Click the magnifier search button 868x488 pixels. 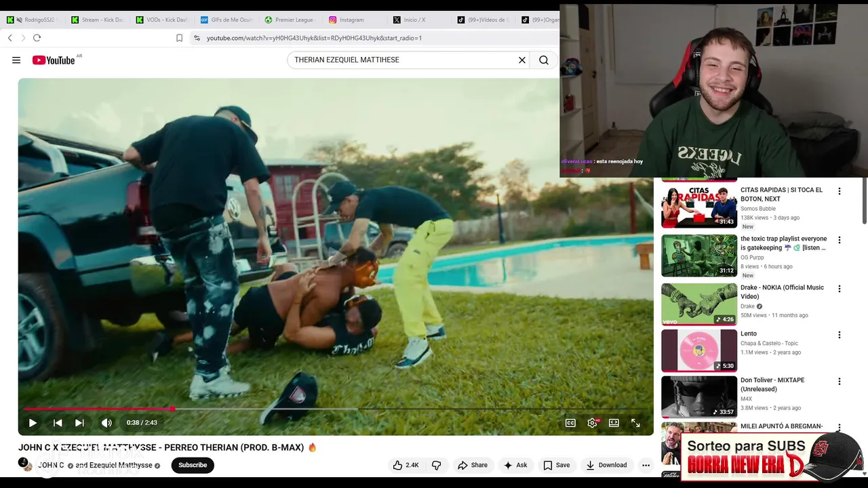(x=544, y=60)
